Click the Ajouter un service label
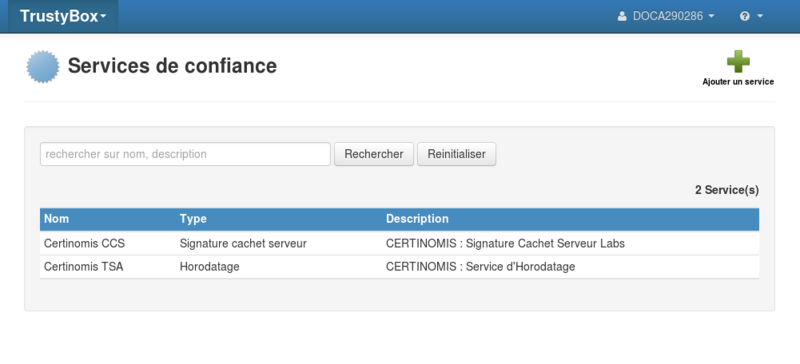800x364 pixels. tap(738, 82)
